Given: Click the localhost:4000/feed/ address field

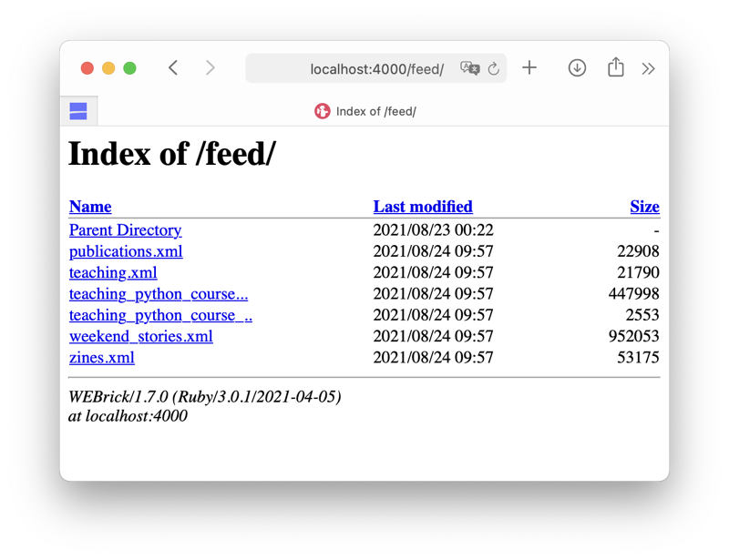Looking at the screenshot, I should coord(376,68).
